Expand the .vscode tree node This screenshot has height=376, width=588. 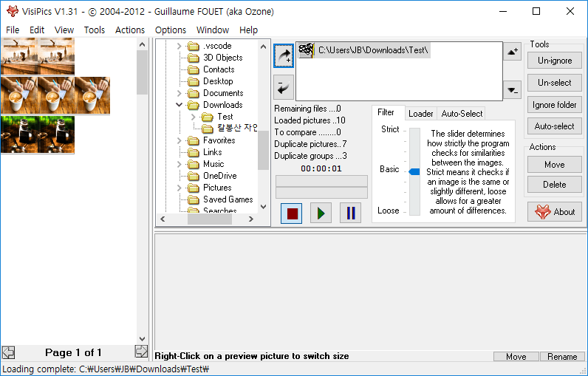[x=180, y=46]
